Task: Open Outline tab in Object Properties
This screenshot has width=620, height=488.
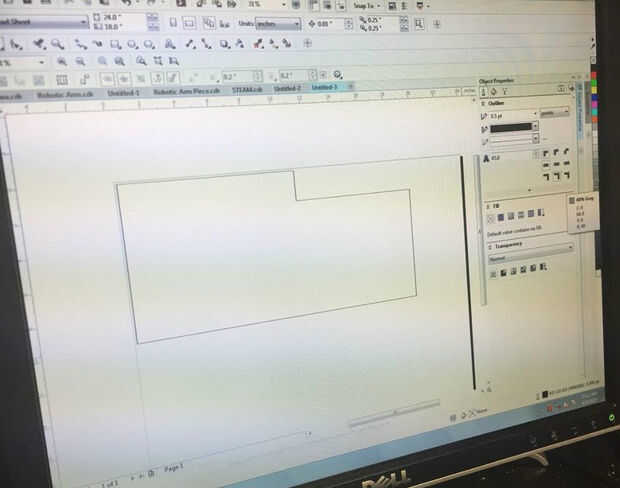Action: coord(484,92)
